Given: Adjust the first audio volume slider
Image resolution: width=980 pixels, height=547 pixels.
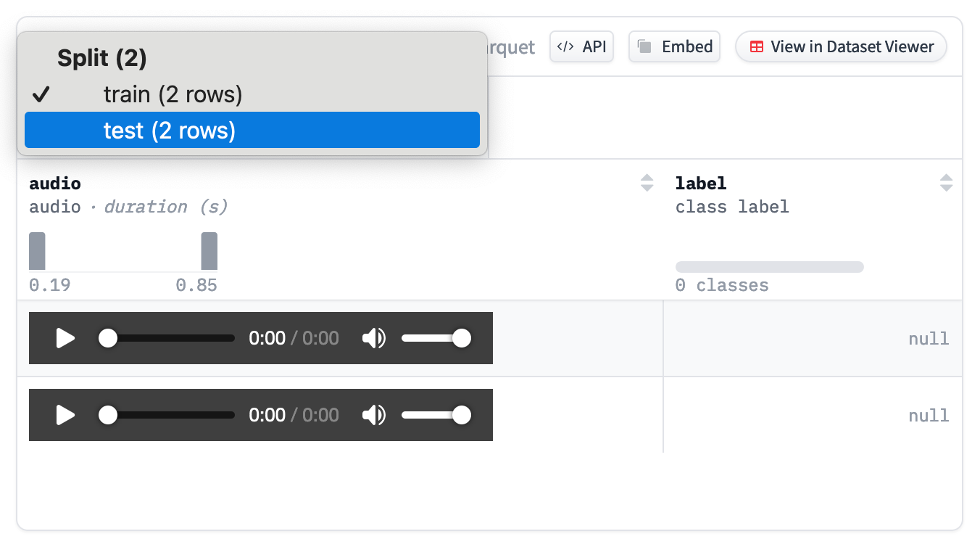Looking at the screenshot, I should pyautogui.click(x=435, y=338).
